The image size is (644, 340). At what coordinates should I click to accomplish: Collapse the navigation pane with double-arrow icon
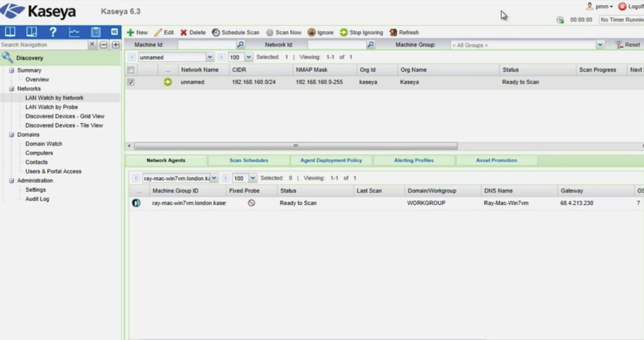click(114, 32)
